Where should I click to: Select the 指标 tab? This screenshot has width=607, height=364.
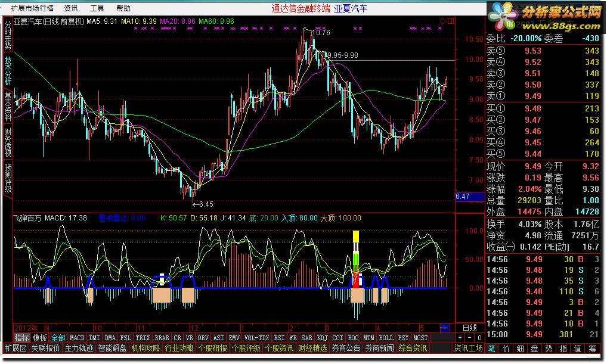(x=21, y=338)
